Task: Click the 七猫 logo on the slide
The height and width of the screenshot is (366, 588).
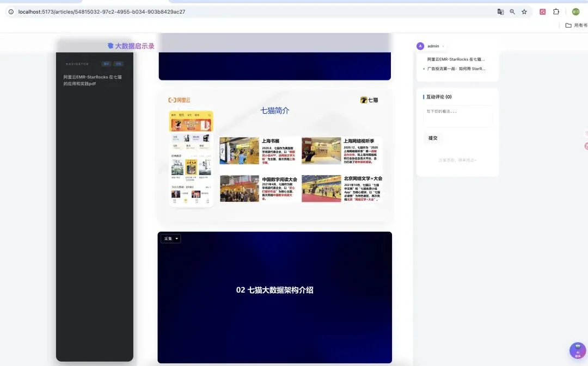Action: pos(369,100)
